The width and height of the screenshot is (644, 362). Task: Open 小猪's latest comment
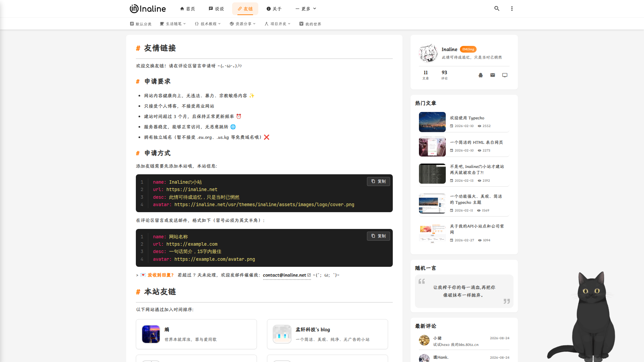(464, 341)
